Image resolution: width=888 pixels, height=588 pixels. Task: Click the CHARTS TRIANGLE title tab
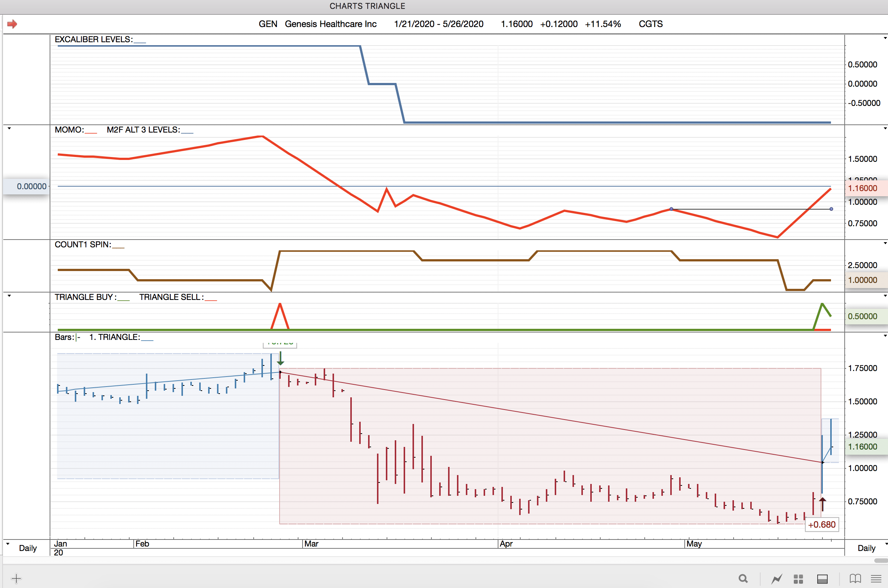point(367,6)
